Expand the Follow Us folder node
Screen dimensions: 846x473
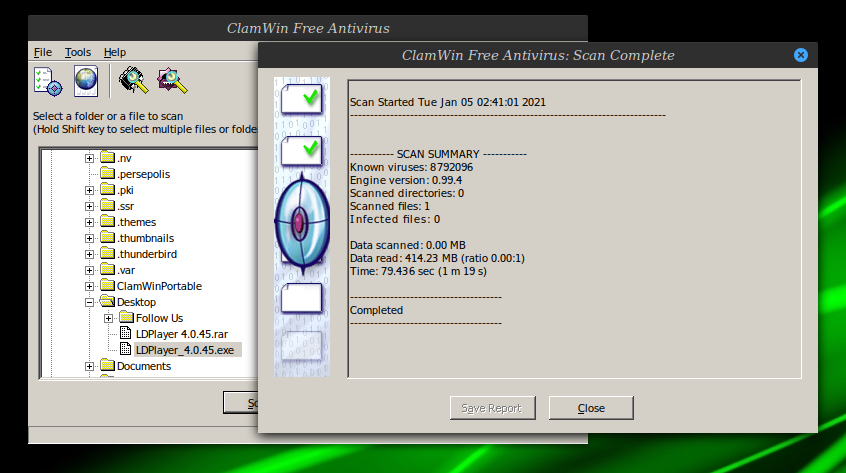point(108,318)
